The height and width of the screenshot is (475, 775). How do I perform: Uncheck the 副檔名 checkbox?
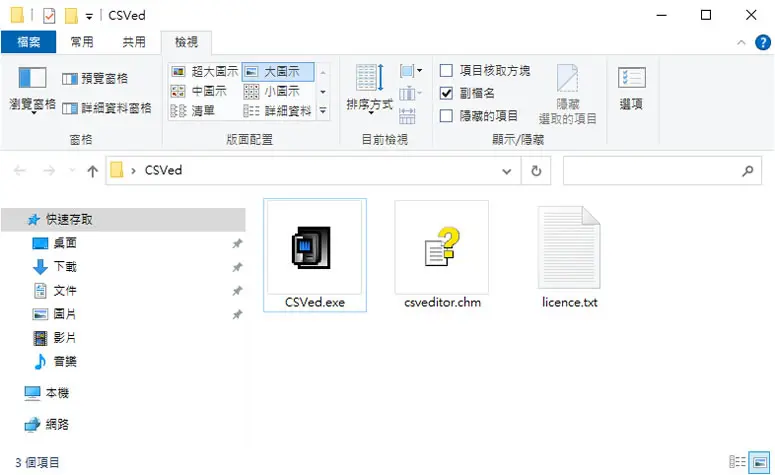pos(446,93)
